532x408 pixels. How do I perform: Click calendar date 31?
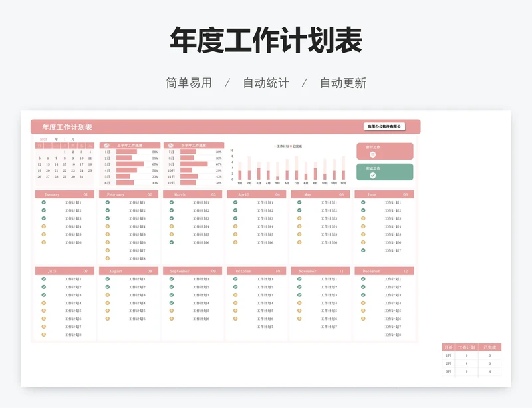(81, 176)
